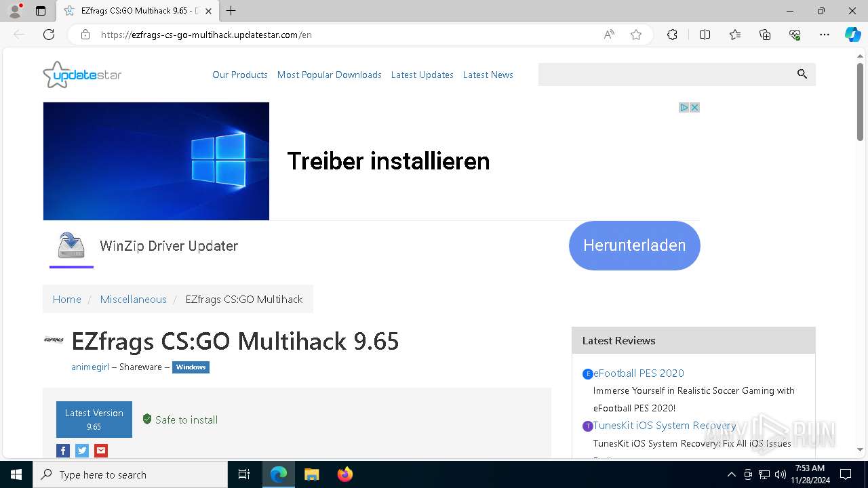Click Microsoft Edge taskbar icon
Viewport: 868px width, 488px height.
point(279,474)
